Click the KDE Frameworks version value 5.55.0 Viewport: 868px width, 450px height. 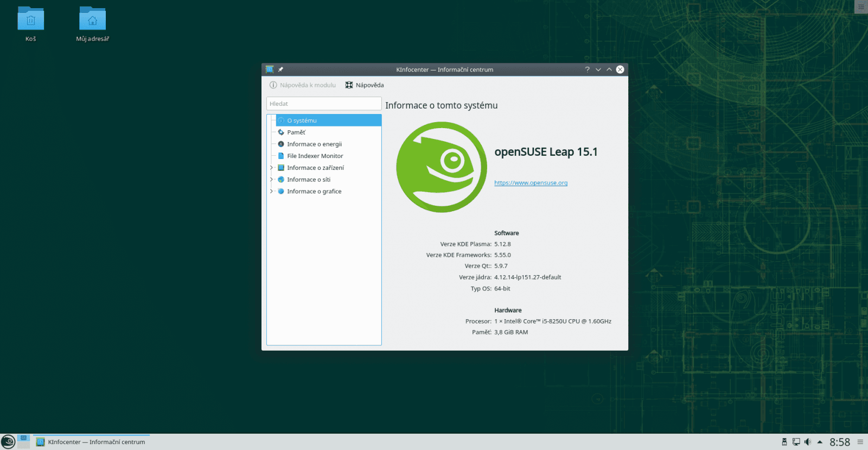502,255
